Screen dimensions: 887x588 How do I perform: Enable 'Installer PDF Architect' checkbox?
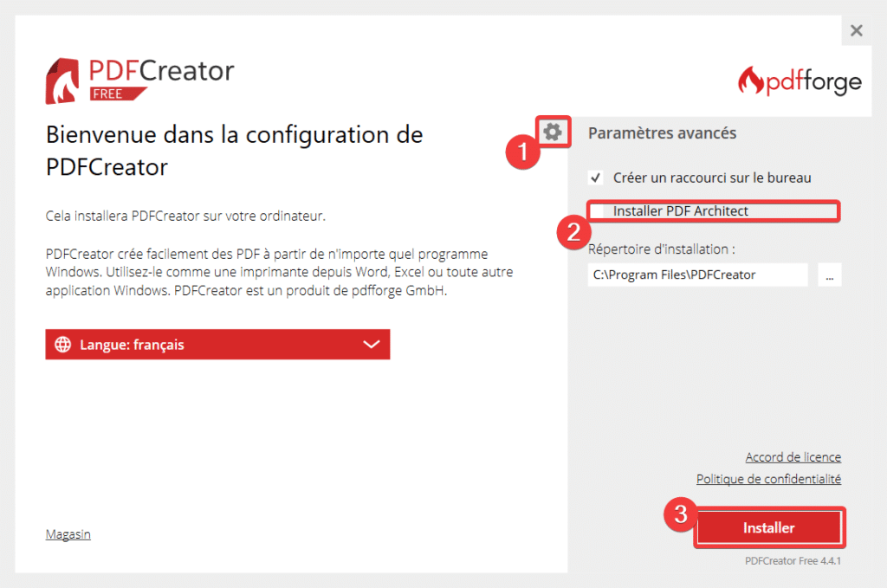pos(596,211)
